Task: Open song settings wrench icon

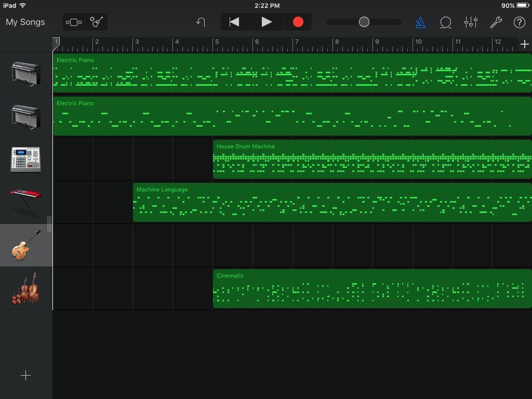Action: [496, 22]
